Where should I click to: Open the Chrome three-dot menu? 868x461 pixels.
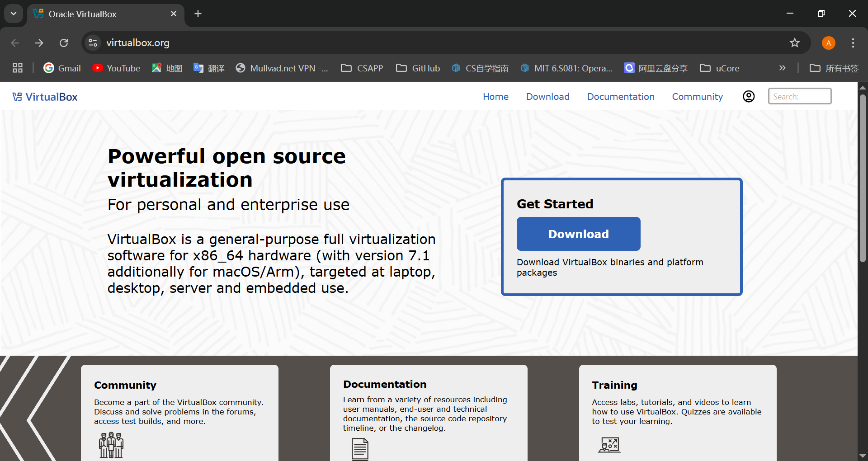853,43
